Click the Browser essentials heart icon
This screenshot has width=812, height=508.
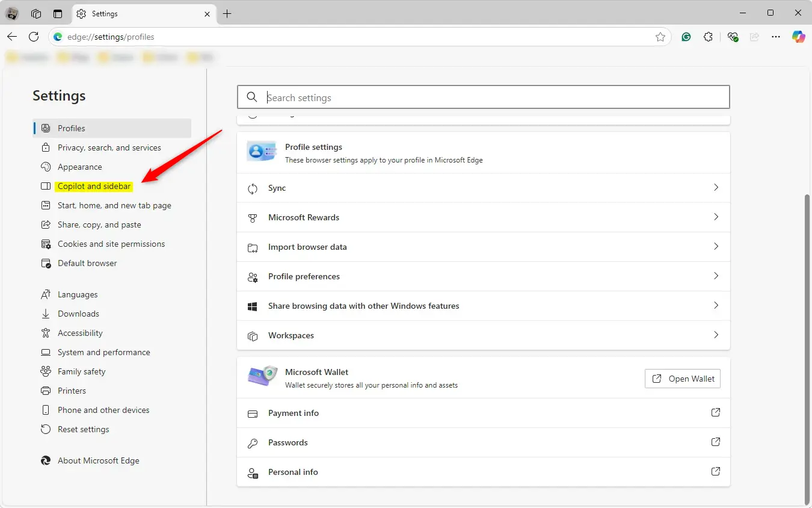point(732,37)
